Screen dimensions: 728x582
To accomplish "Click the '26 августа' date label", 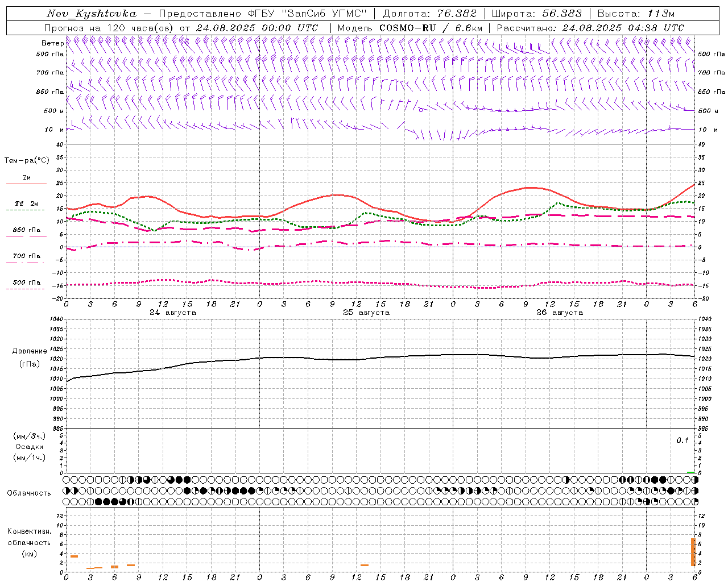I will point(560,313).
